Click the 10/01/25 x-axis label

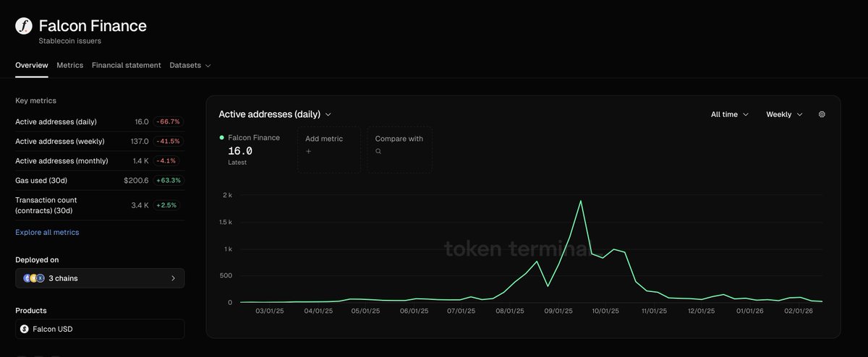point(605,311)
